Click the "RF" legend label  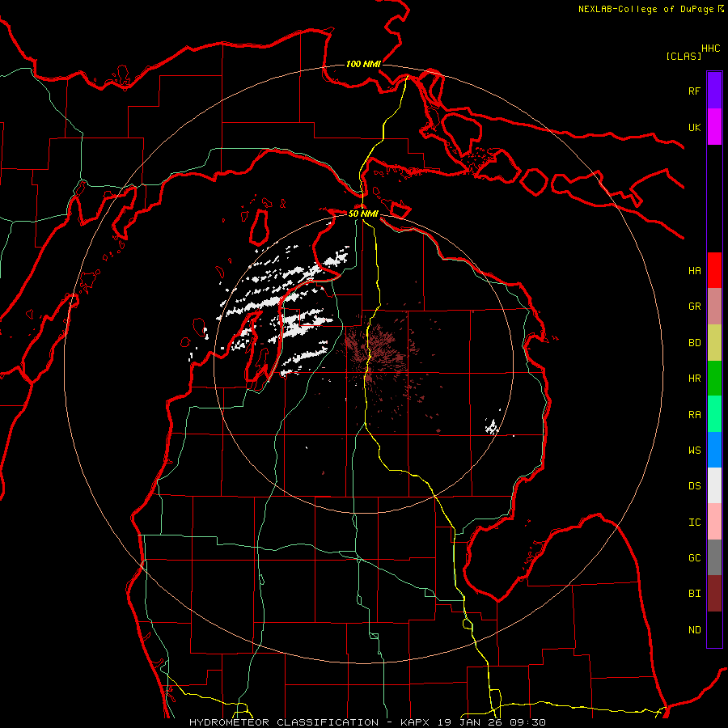pos(694,91)
